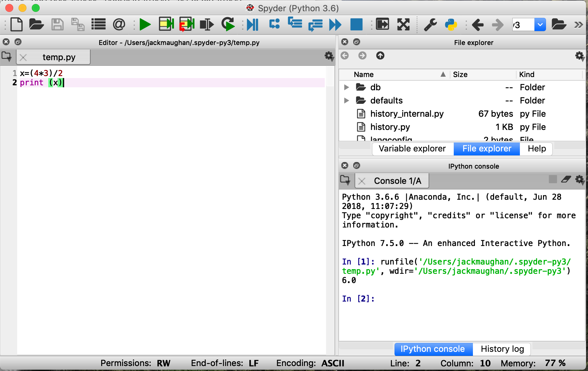Expand the defaults folder
588x371 pixels.
coord(346,100)
